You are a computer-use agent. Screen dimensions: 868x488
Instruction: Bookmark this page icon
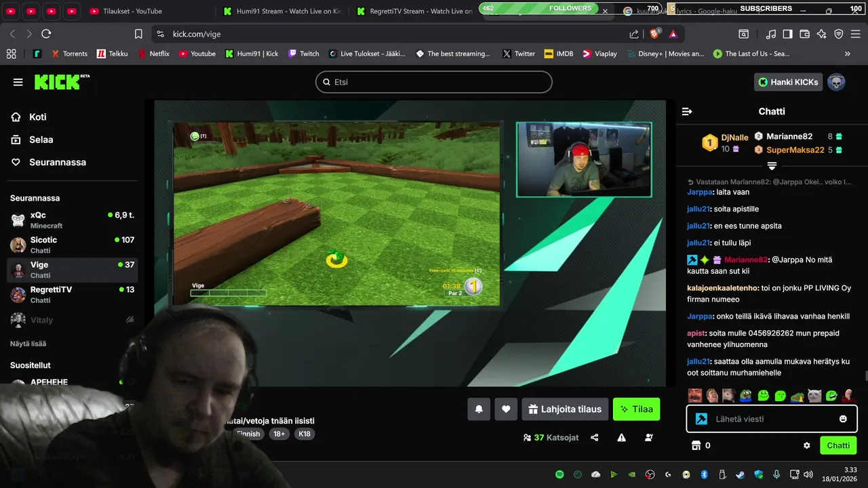tap(138, 34)
